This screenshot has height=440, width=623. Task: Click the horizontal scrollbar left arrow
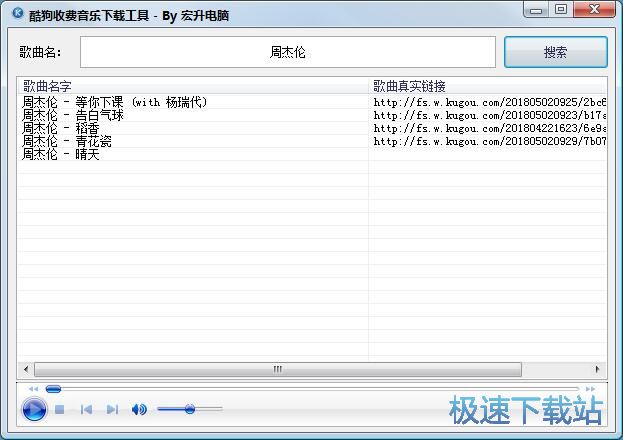pyautogui.click(x=26, y=369)
